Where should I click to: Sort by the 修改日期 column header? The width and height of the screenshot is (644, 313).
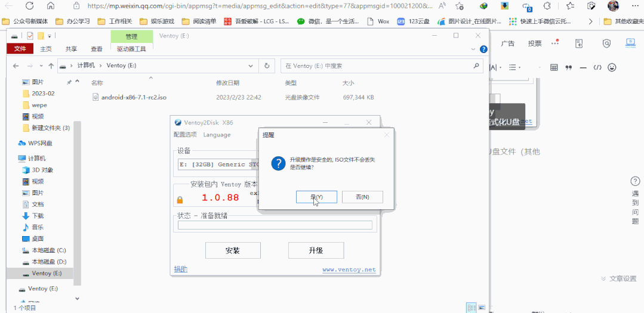(227, 83)
